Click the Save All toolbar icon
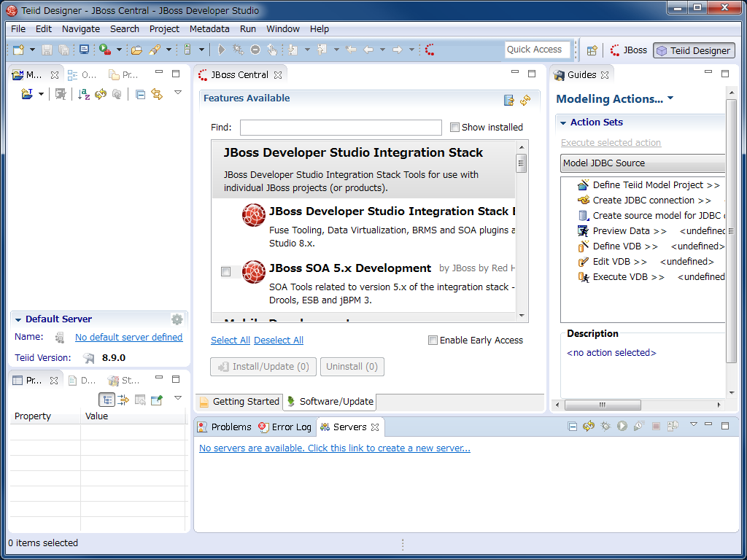The height and width of the screenshot is (560, 747). coord(63,50)
